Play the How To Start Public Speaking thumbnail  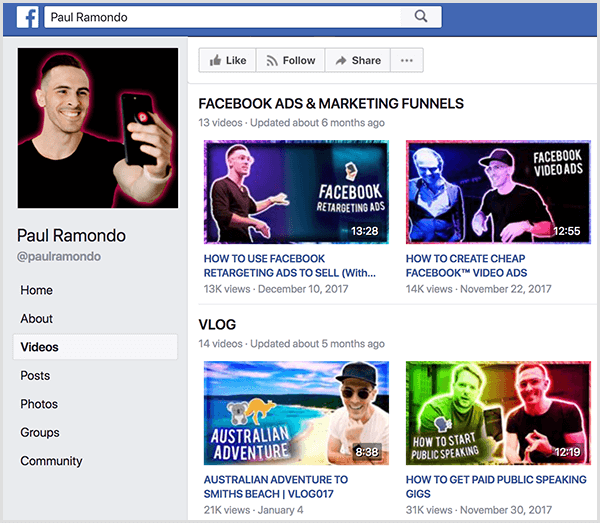498,413
